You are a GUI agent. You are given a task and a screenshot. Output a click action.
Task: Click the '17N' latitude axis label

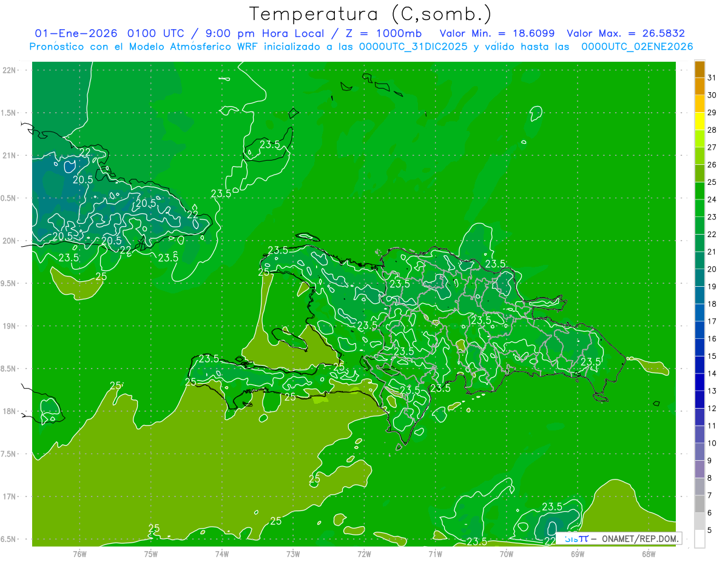pyautogui.click(x=10, y=497)
